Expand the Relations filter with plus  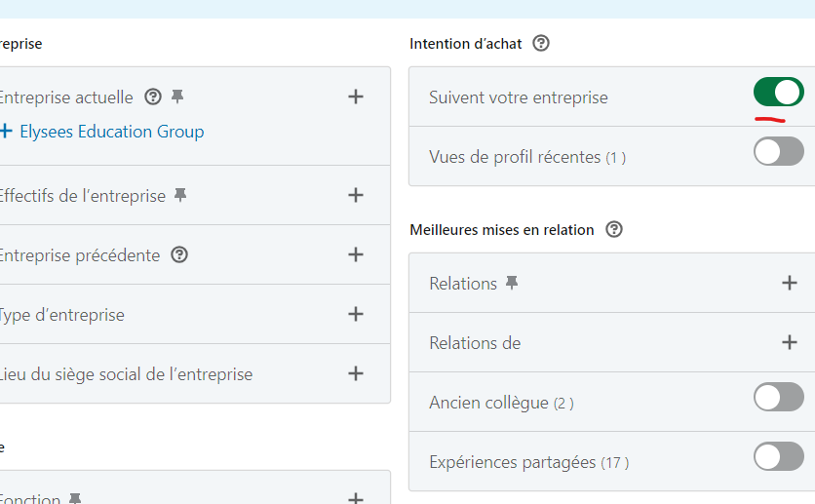[x=790, y=283]
